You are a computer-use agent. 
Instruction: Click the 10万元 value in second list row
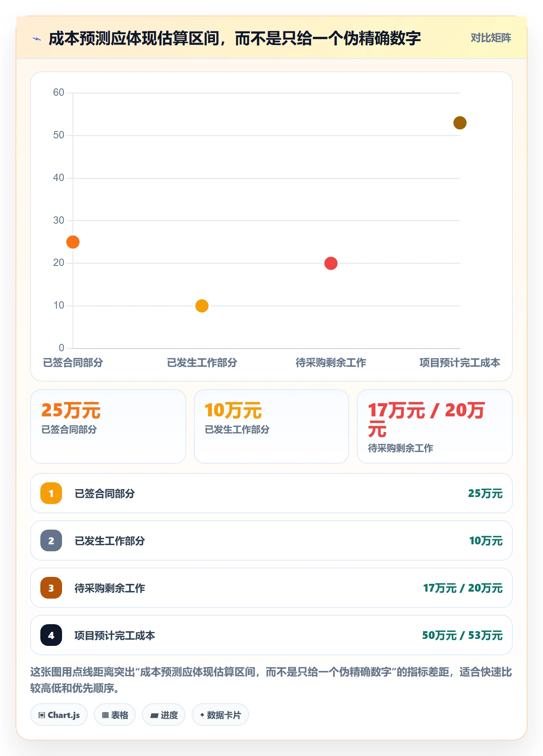[x=486, y=541]
